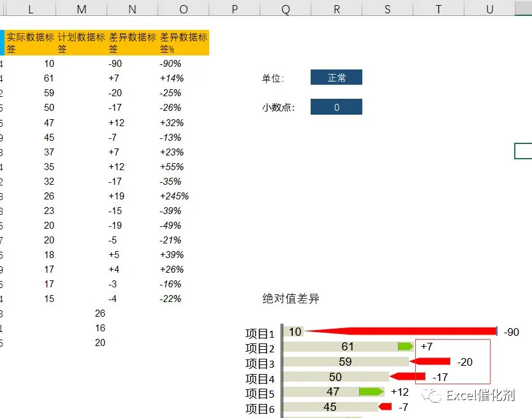
Task: Select column M header
Action: pos(82,9)
